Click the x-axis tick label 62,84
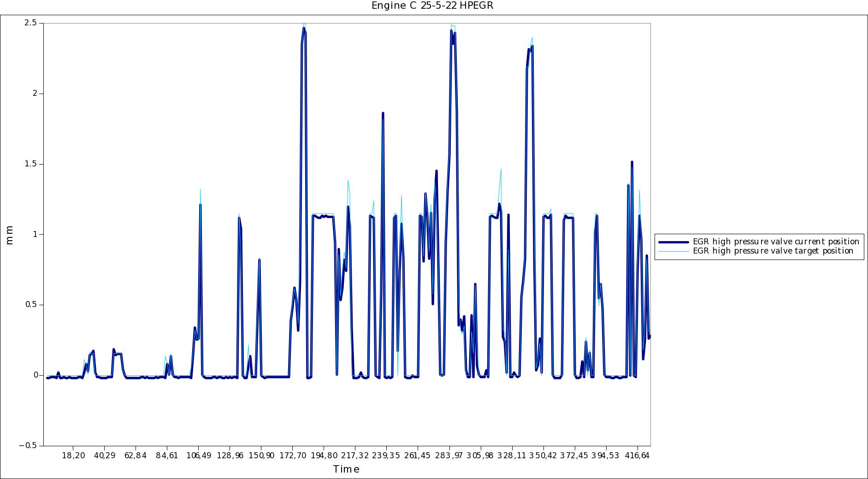The height and width of the screenshot is (479, 868). 136,455
